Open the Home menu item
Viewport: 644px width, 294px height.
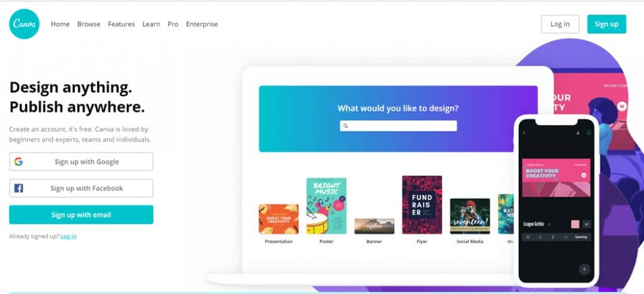point(60,24)
